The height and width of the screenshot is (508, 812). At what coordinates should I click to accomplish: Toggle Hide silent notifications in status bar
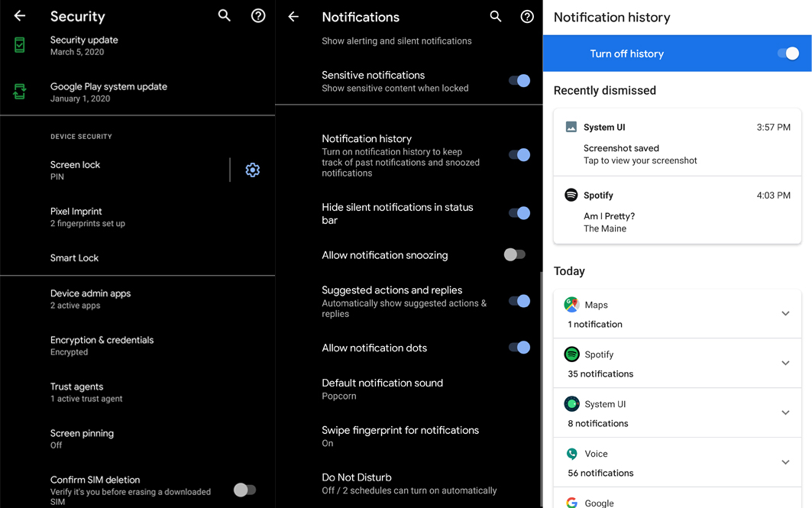click(519, 213)
